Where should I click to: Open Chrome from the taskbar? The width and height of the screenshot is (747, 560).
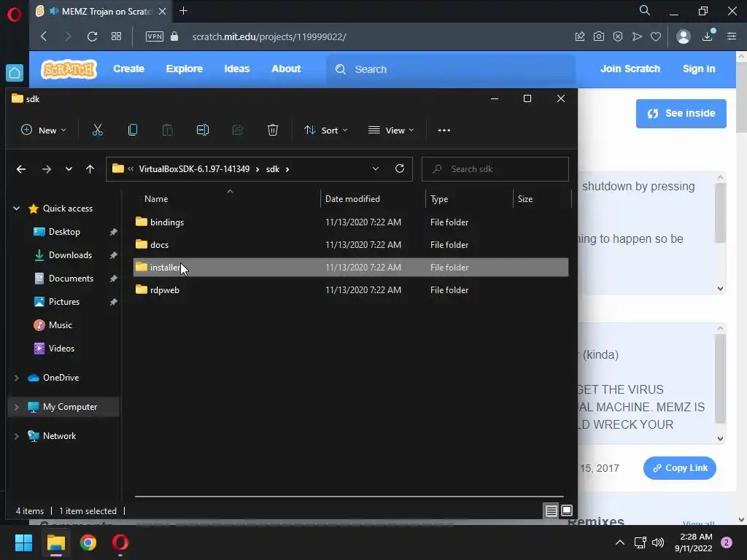88,542
